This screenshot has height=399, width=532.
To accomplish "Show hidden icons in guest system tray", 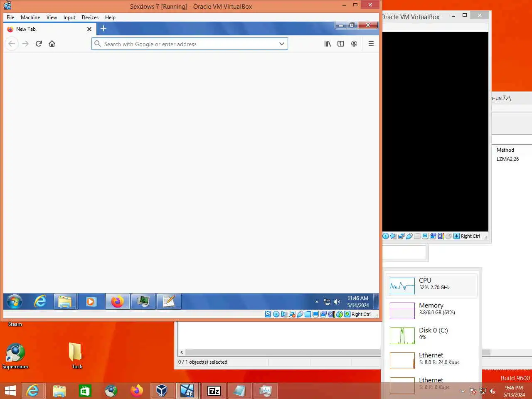I will pyautogui.click(x=317, y=302).
